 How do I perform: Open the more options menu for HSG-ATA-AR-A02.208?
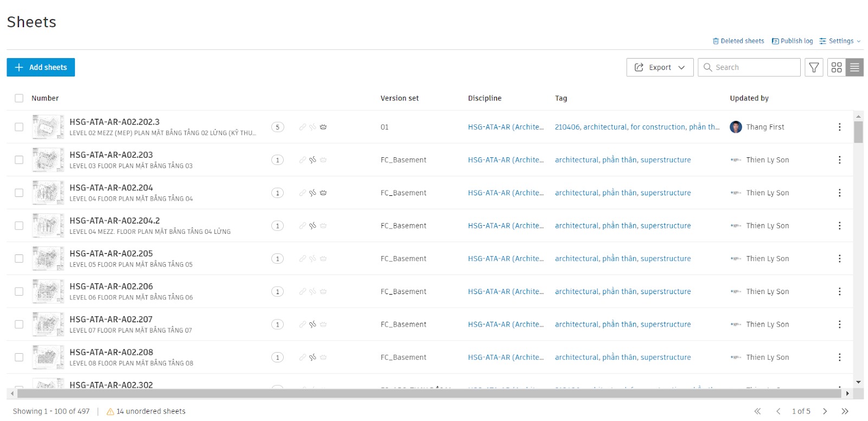tap(839, 358)
